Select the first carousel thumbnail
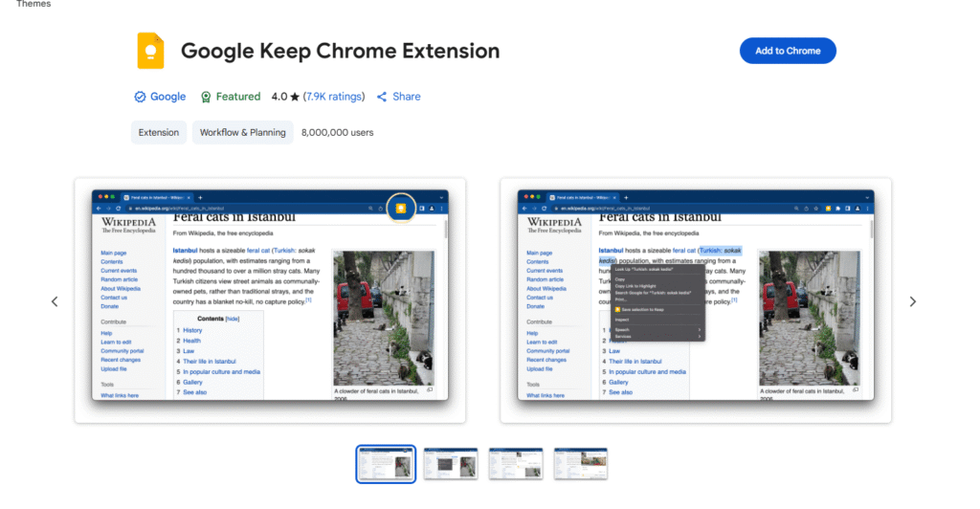Screen dimensions: 980x509 point(386,464)
